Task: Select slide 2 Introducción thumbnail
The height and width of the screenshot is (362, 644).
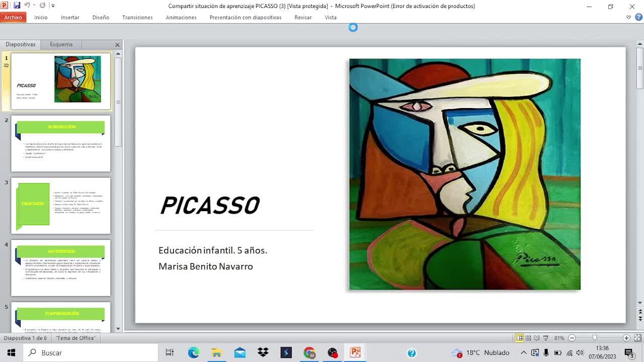Action: pyautogui.click(x=61, y=143)
